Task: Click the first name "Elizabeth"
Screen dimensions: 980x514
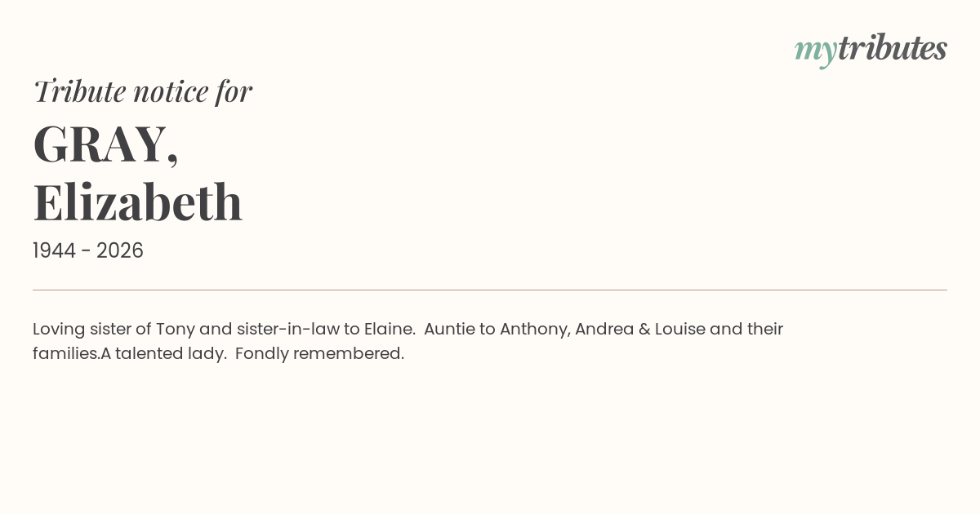Action: click(137, 202)
